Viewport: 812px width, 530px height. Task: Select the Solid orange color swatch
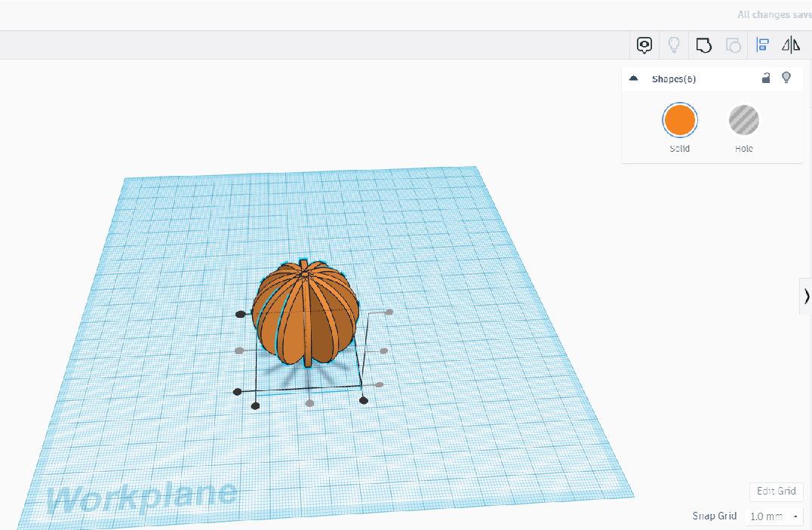pyautogui.click(x=679, y=119)
